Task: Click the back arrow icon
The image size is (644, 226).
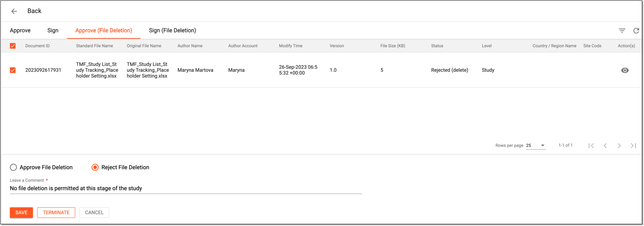Action: (14, 11)
